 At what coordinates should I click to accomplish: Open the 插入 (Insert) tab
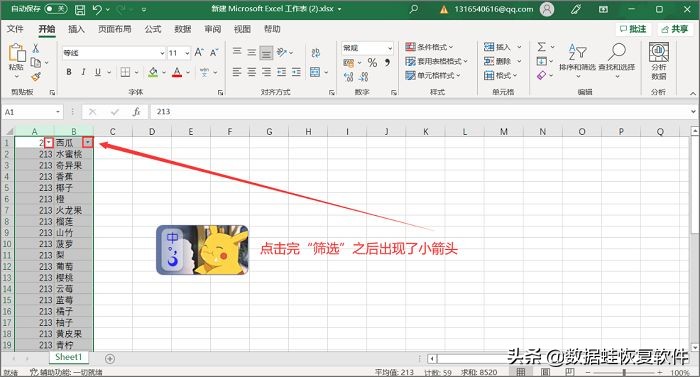pos(76,29)
